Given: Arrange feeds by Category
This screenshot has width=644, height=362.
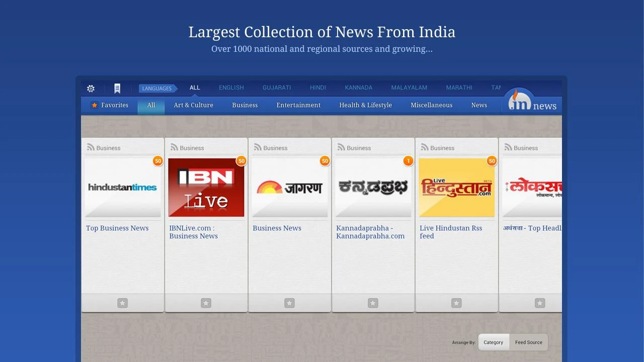Looking at the screenshot, I should pyautogui.click(x=493, y=342).
